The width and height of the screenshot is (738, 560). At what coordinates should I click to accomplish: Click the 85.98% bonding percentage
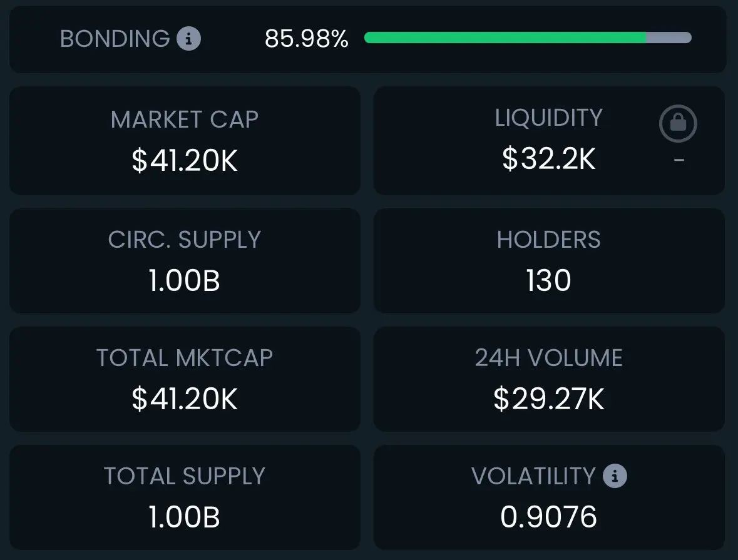[x=306, y=39]
